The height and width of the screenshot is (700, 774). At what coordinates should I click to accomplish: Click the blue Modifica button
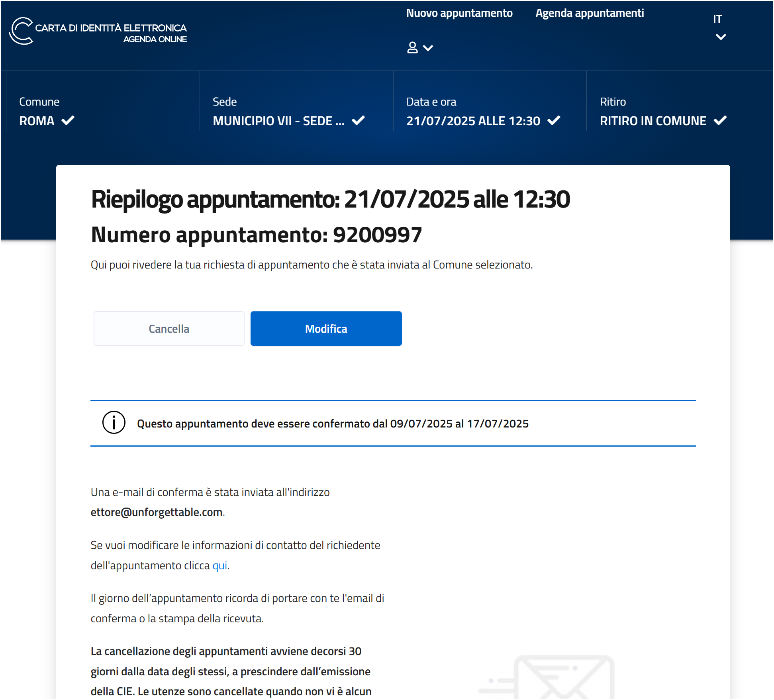[326, 329]
